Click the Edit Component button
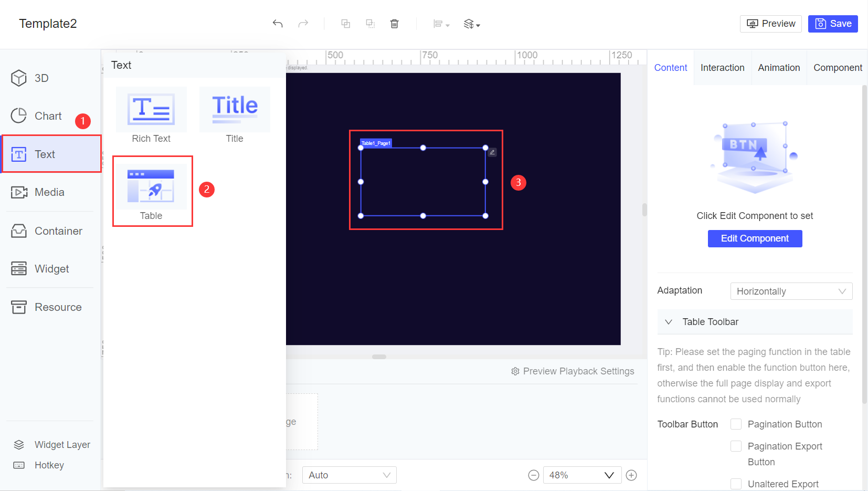 (x=755, y=238)
